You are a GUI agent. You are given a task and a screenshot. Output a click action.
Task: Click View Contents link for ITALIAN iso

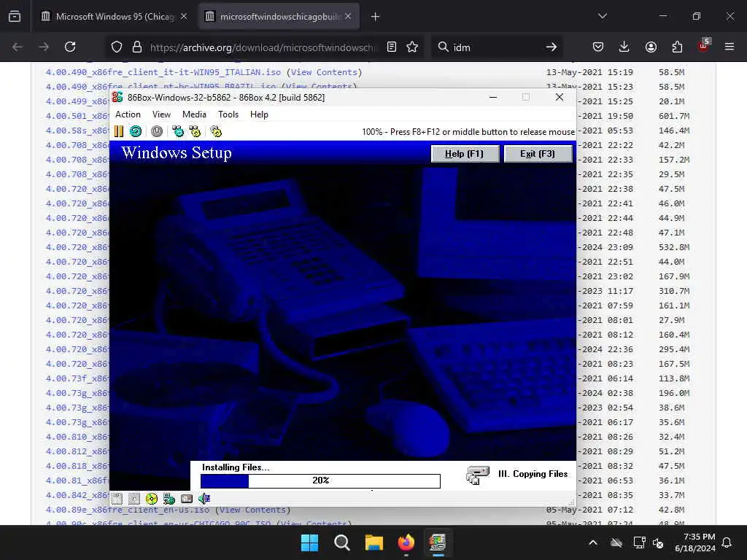pos(324,72)
